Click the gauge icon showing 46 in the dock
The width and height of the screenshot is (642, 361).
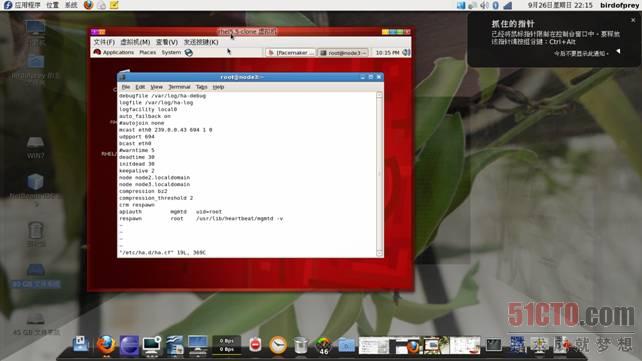pos(323,346)
